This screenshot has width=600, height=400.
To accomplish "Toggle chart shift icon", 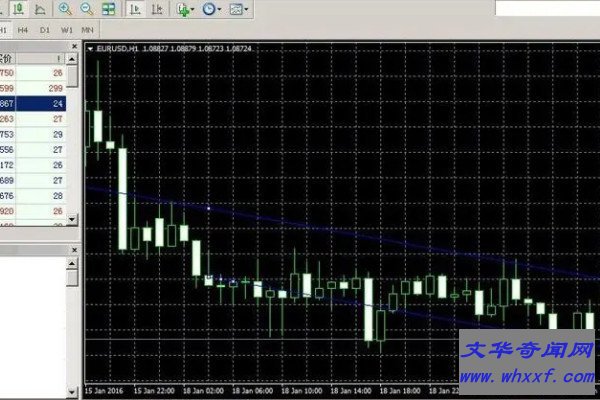I will 158,9.
